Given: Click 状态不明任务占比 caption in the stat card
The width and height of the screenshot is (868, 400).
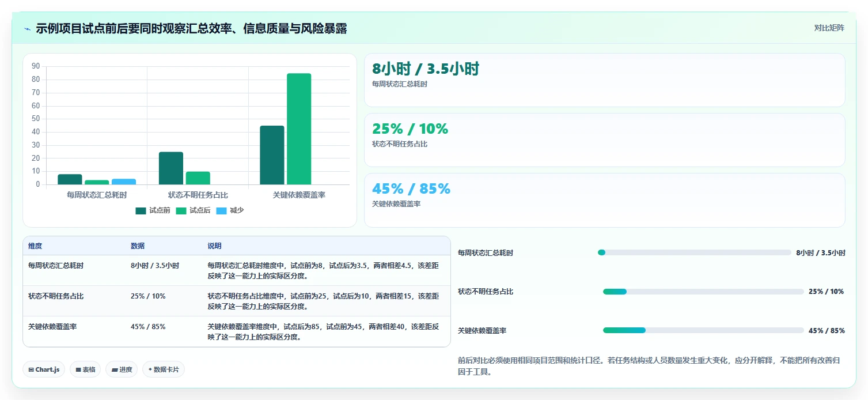Looking at the screenshot, I should (x=400, y=144).
